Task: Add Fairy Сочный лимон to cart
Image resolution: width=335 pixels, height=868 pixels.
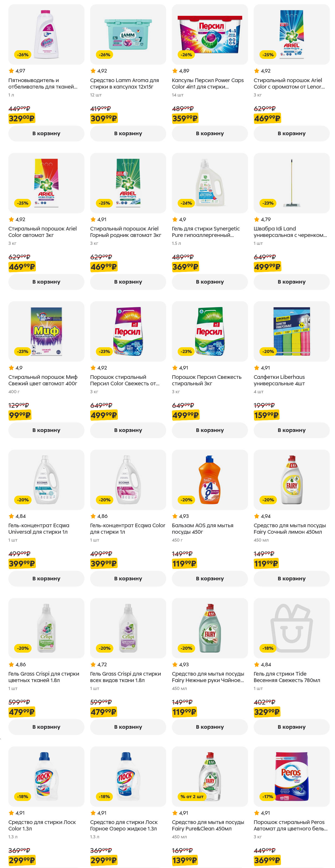Action: click(x=291, y=579)
